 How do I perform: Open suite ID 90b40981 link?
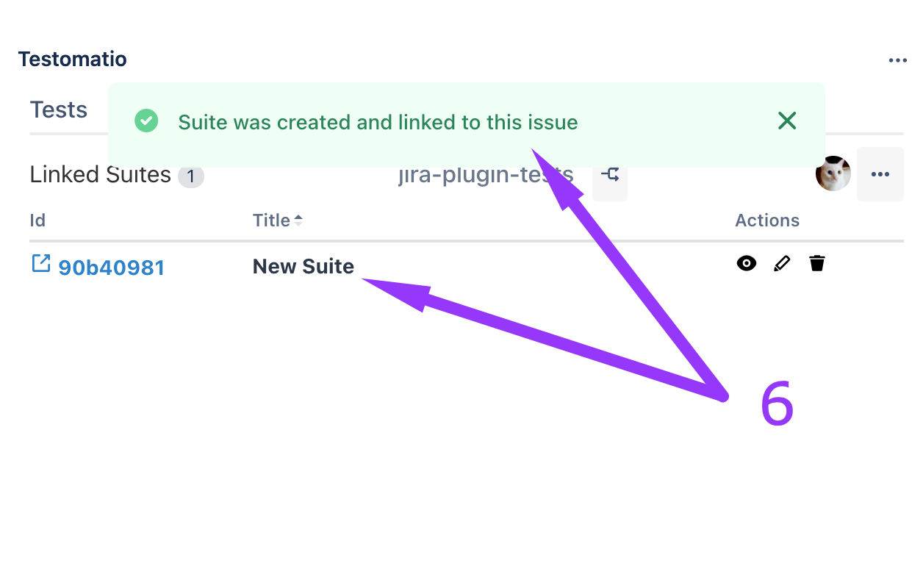(x=111, y=268)
